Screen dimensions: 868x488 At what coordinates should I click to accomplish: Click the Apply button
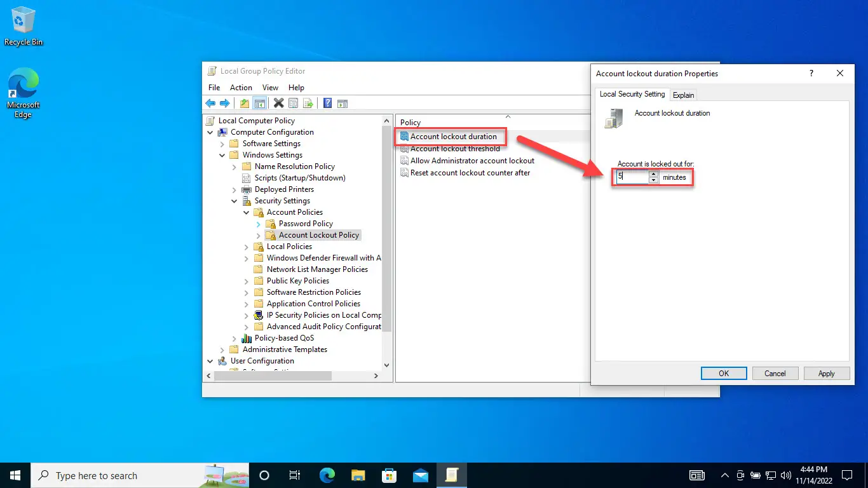(827, 374)
